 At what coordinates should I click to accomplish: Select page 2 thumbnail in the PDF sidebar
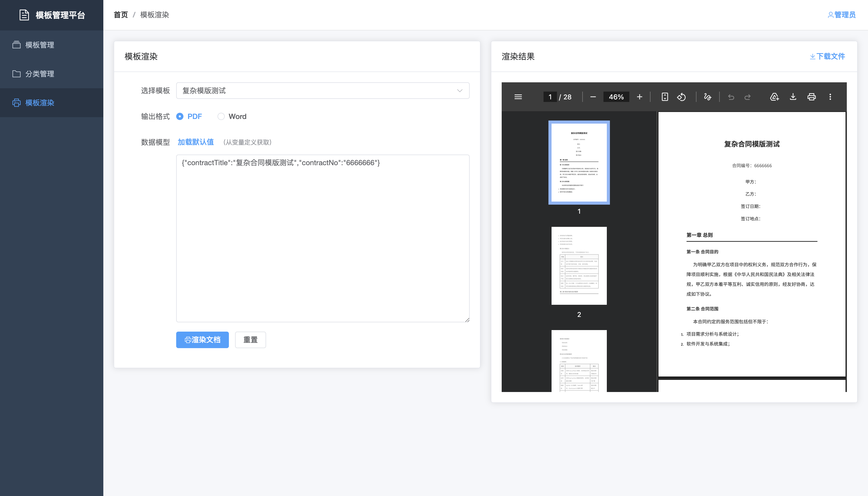tap(579, 266)
